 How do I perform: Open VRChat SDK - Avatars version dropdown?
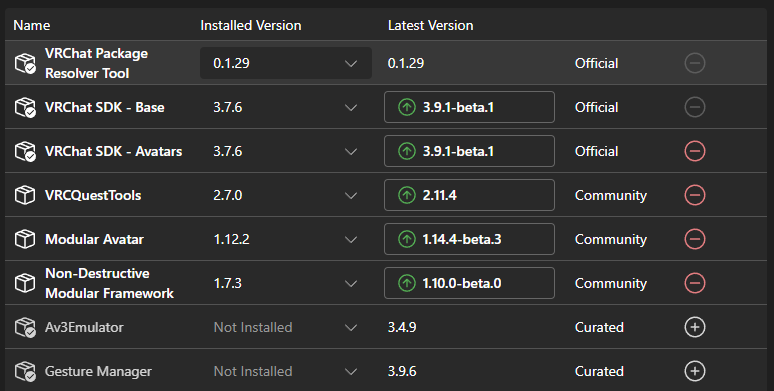click(x=286, y=151)
